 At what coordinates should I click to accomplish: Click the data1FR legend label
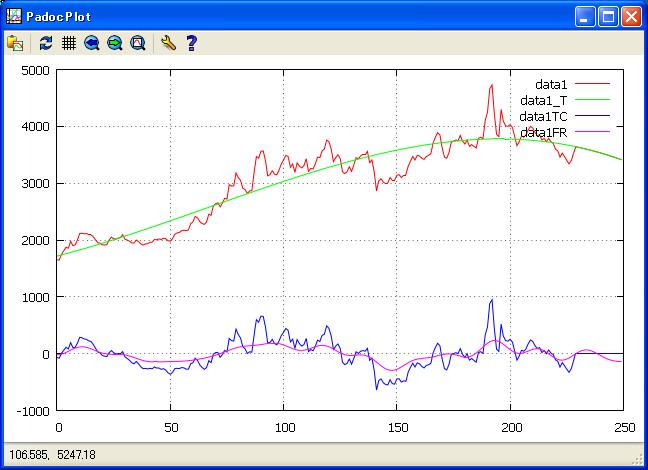543,132
